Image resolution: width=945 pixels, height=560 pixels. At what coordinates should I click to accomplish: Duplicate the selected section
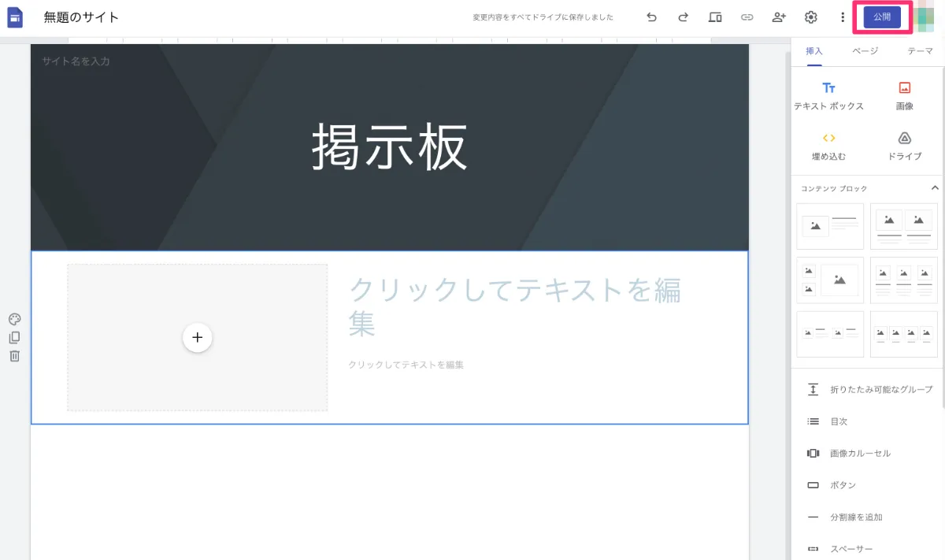click(13, 337)
